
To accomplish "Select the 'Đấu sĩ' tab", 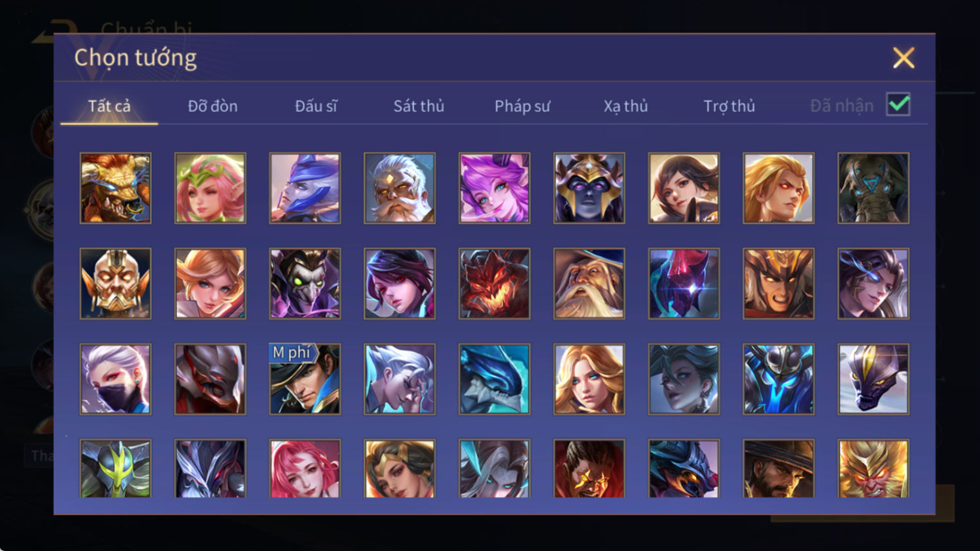I will 316,106.
